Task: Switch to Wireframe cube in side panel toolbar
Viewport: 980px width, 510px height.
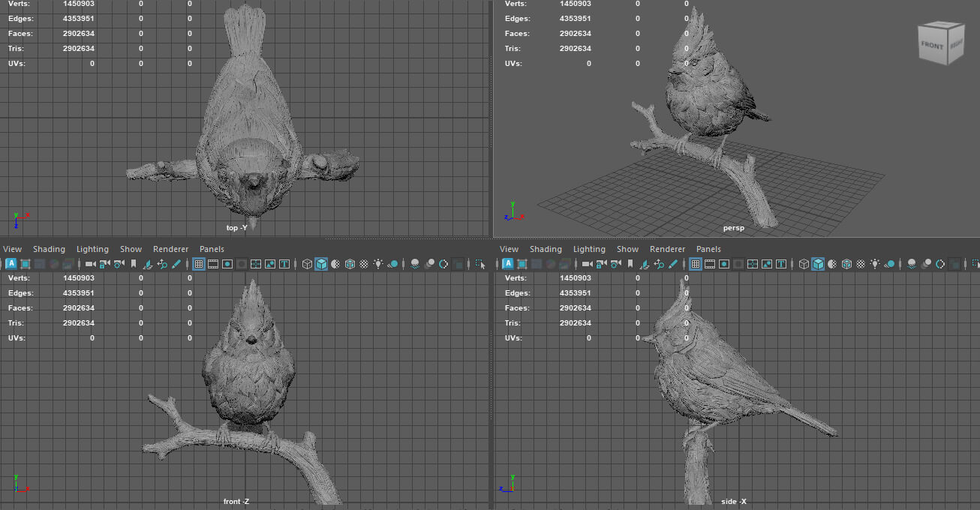Action: pyautogui.click(x=804, y=264)
